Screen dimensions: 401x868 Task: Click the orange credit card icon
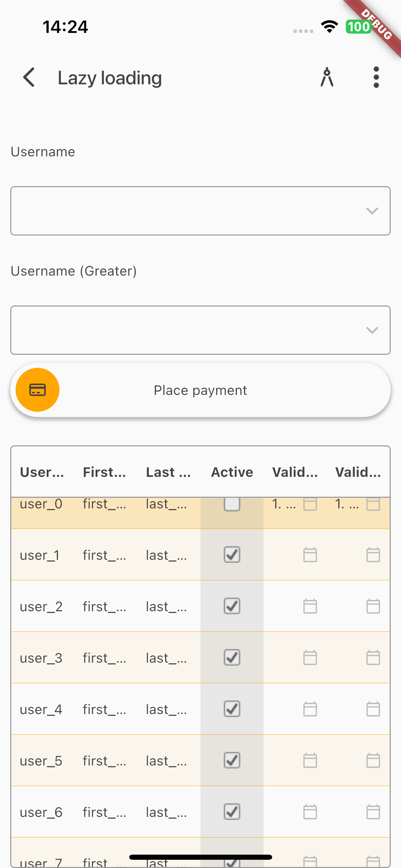click(x=38, y=390)
